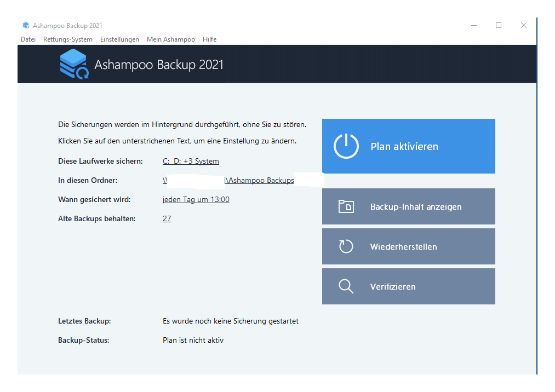Screen dimensions: 555x392
Task: Click the 'Ashampoo Backup 2021' header title
Action: point(159,65)
